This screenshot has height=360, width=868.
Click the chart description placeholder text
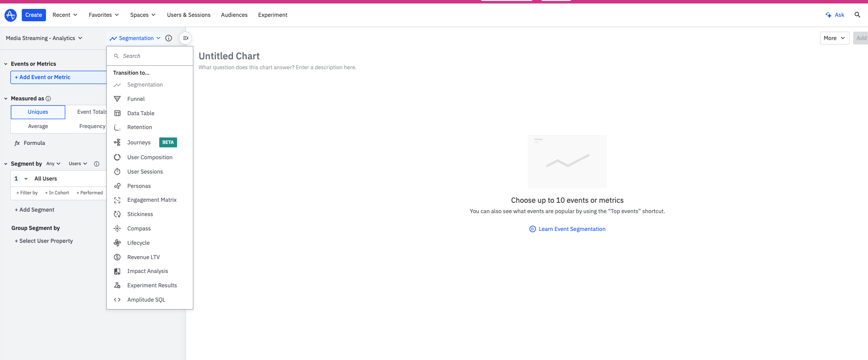(x=277, y=67)
